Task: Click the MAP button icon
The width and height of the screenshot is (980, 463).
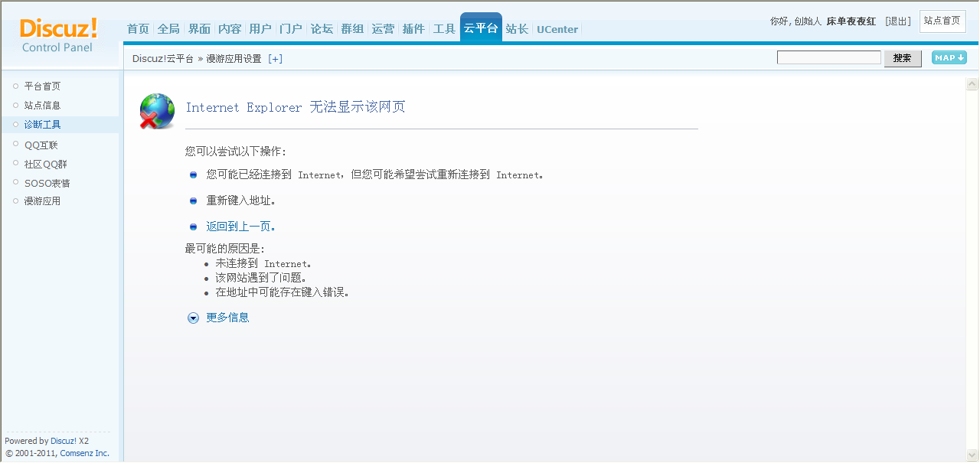Action: [949, 57]
